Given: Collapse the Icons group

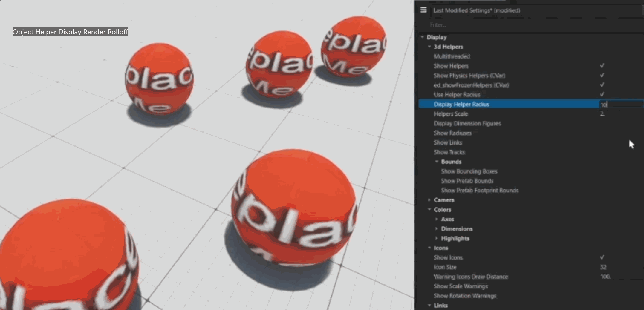Looking at the screenshot, I should pyautogui.click(x=429, y=248).
